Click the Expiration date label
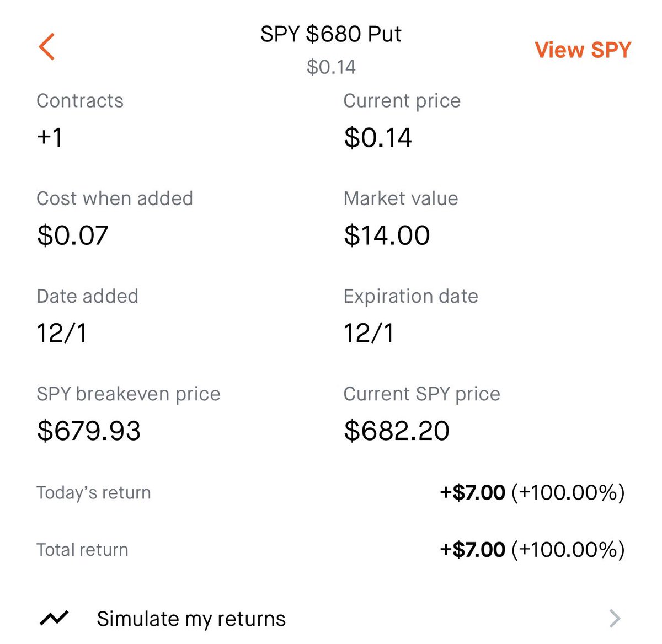 pos(411,297)
